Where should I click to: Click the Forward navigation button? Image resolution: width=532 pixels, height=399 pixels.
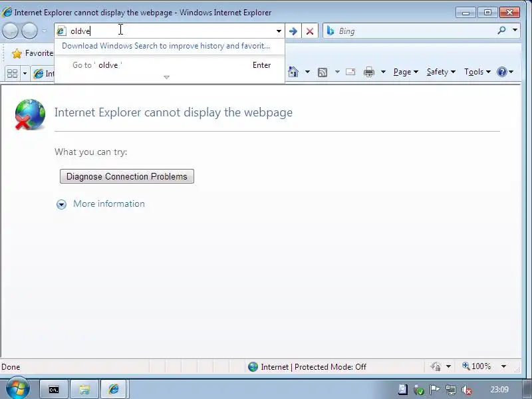29,31
